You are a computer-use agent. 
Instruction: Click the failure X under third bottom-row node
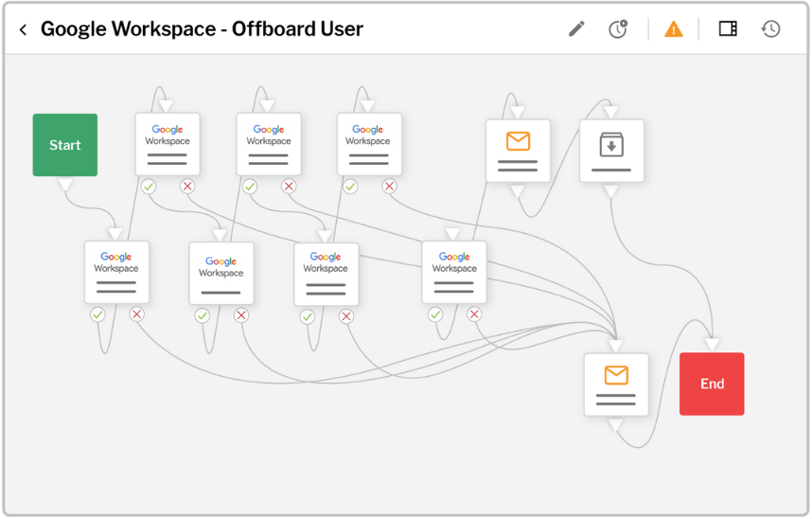pos(346,316)
